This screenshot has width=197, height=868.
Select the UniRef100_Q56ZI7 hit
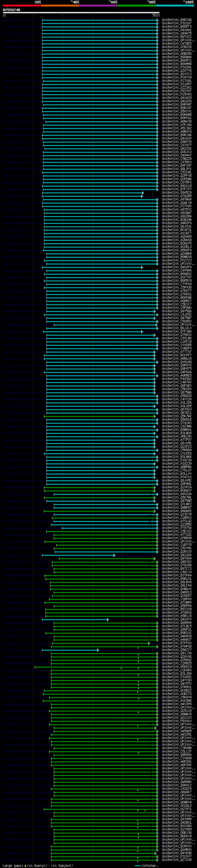[x=176, y=650]
